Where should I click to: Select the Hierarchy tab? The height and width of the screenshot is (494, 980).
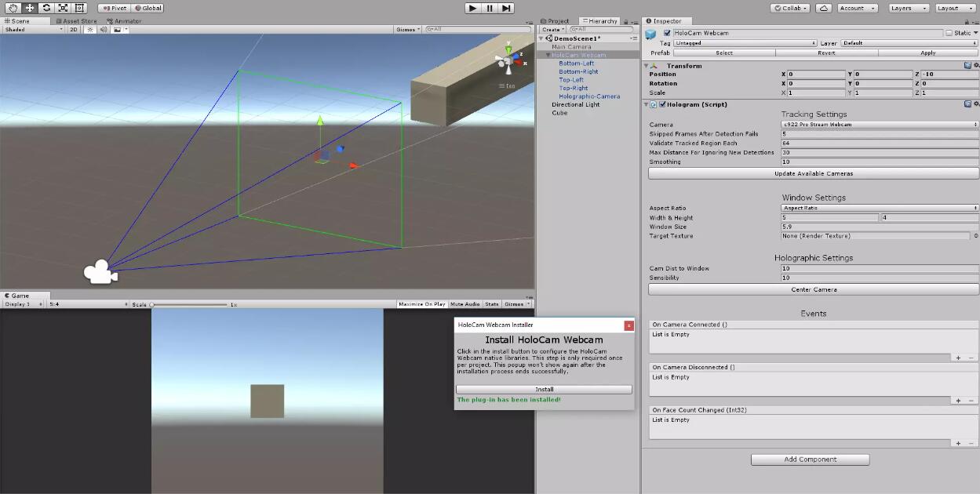tap(599, 21)
